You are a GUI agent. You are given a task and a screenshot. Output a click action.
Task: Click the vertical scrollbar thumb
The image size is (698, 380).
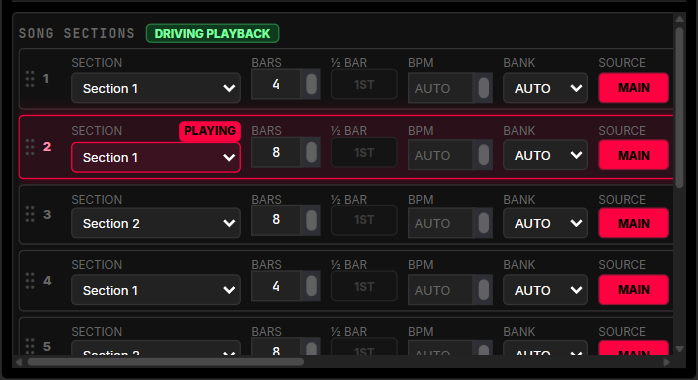(x=679, y=108)
